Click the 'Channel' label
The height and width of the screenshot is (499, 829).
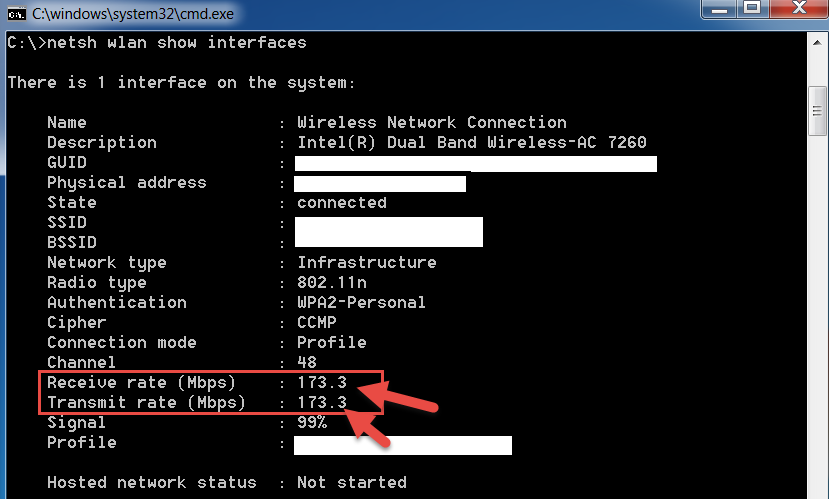(81, 363)
